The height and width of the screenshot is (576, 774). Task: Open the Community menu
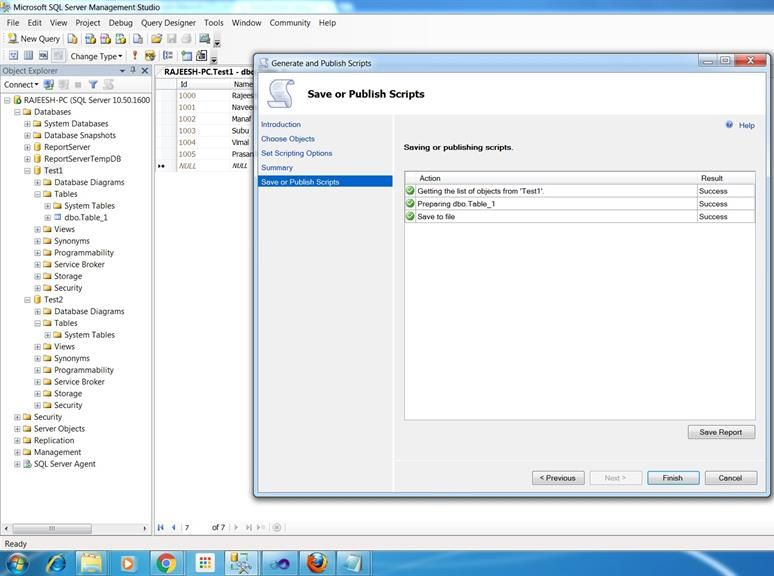(x=290, y=23)
